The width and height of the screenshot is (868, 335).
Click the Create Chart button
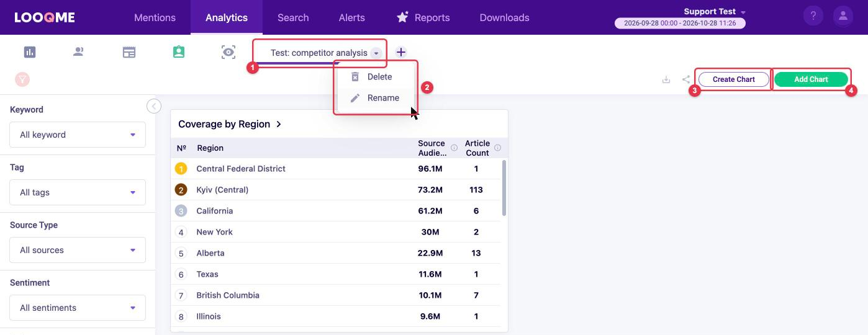click(x=734, y=79)
